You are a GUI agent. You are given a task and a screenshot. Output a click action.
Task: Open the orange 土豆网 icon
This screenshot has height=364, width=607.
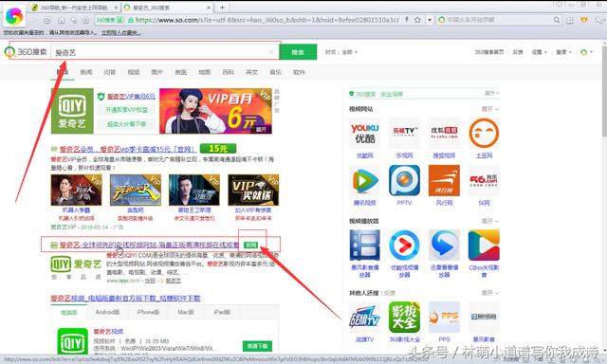(484, 134)
